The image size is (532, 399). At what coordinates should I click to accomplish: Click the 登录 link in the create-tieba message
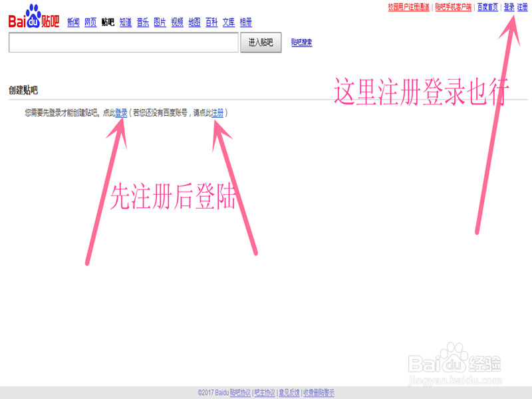[x=121, y=113]
